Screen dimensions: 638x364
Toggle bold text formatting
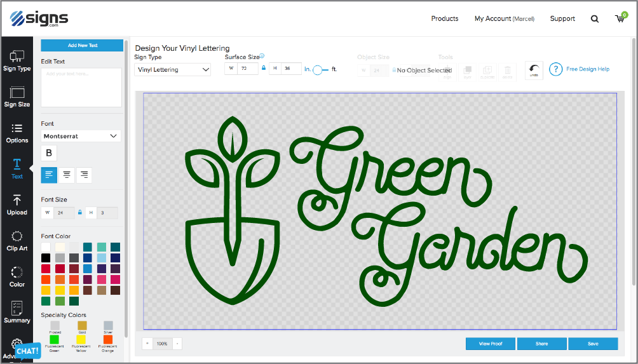click(x=49, y=153)
